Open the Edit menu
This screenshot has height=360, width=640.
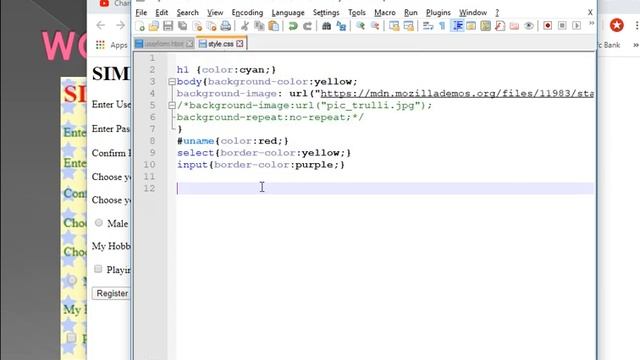click(x=162, y=13)
